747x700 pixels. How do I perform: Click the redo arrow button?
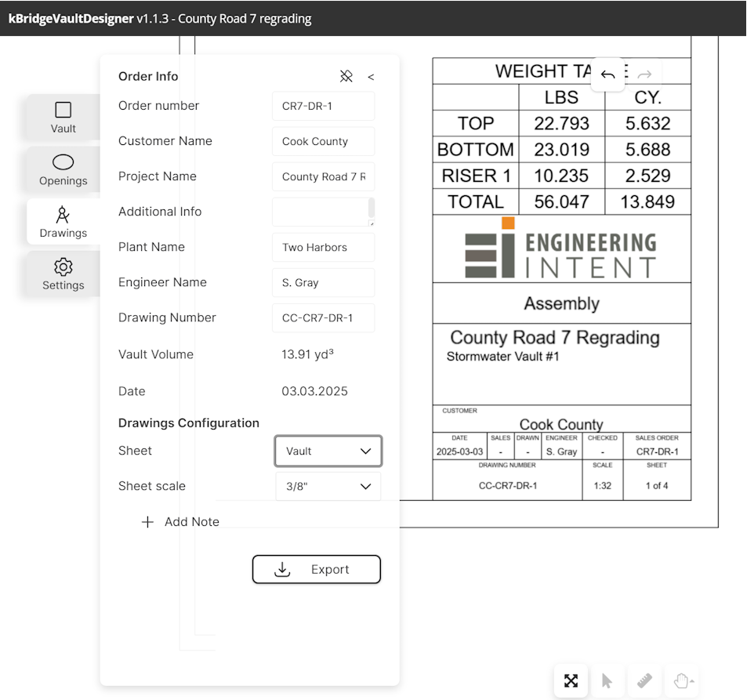644,74
